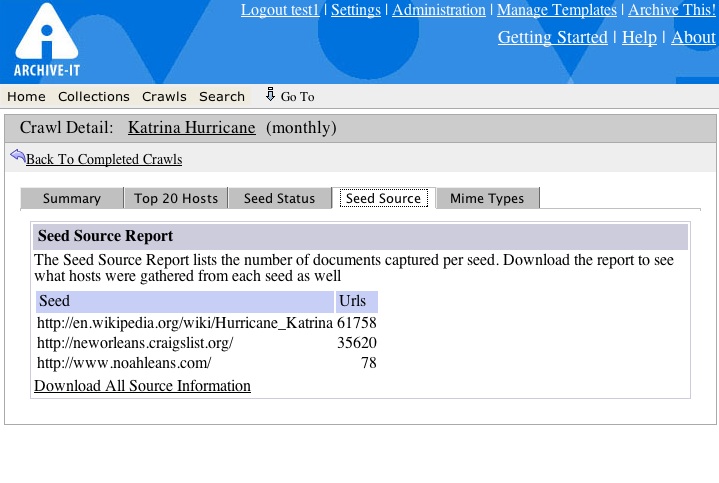
Task: Click Back To Completed Crawls link
Action: [104, 159]
